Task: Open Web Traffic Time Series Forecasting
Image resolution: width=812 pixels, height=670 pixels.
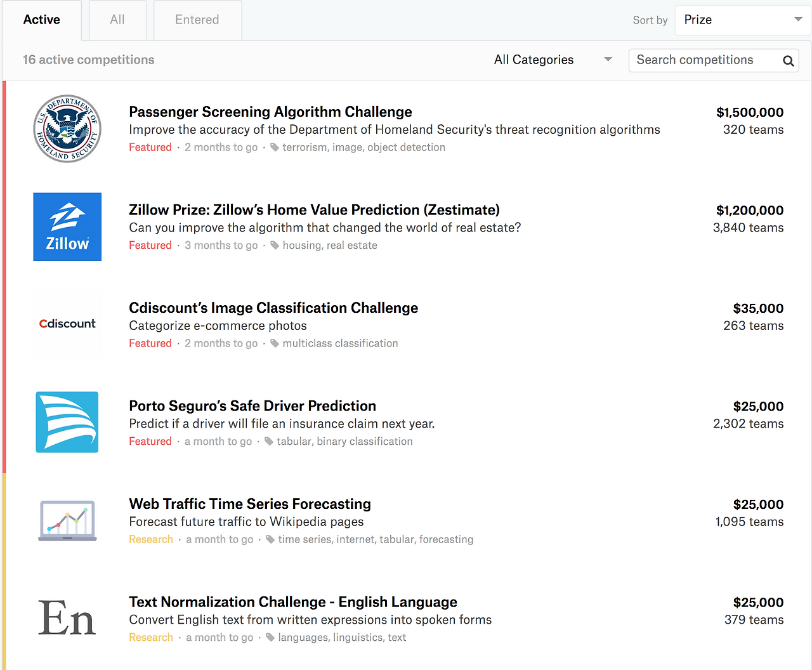Action: coord(250,504)
